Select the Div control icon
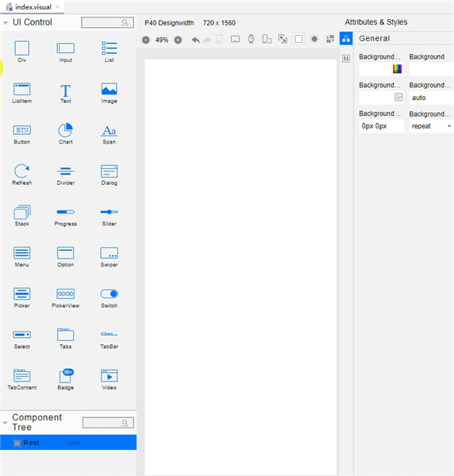The image size is (454, 476). tap(22, 48)
